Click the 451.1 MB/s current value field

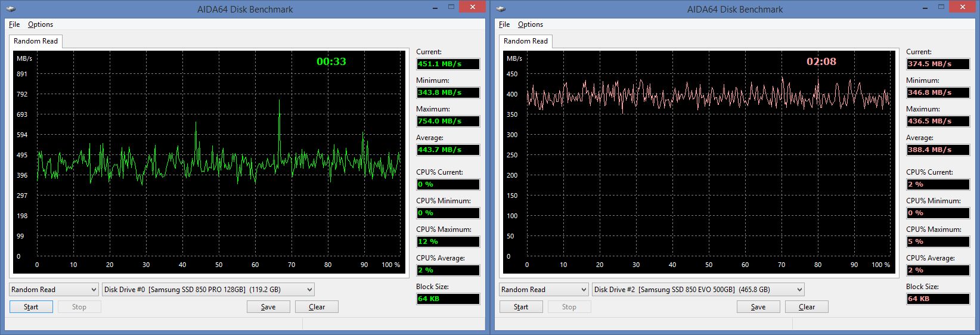tap(448, 64)
